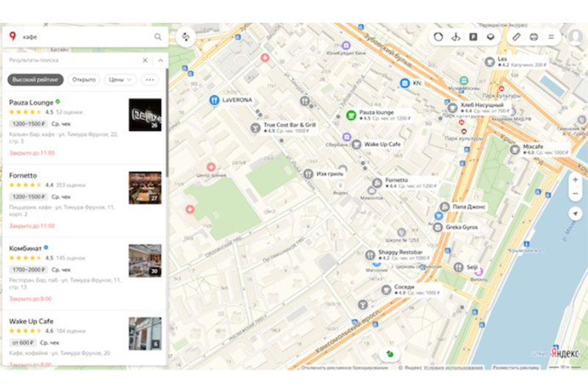Click the Комбинат 1700–2000 ₽ price tag

coord(29,269)
